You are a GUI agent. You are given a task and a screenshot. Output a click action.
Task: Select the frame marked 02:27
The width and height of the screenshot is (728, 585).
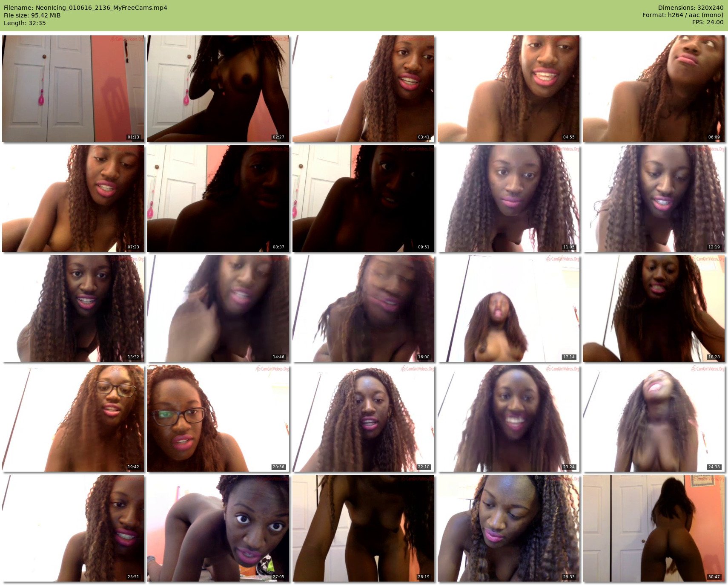tap(218, 89)
